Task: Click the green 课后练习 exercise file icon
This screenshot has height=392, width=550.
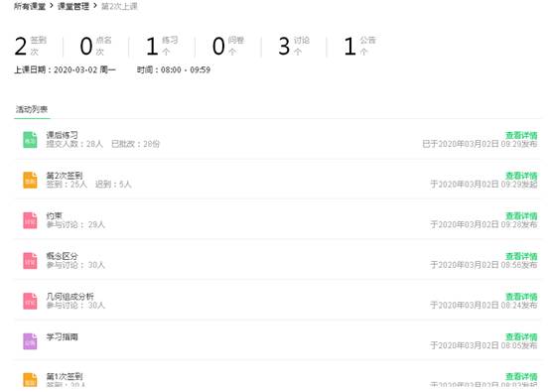Action: tap(30, 140)
